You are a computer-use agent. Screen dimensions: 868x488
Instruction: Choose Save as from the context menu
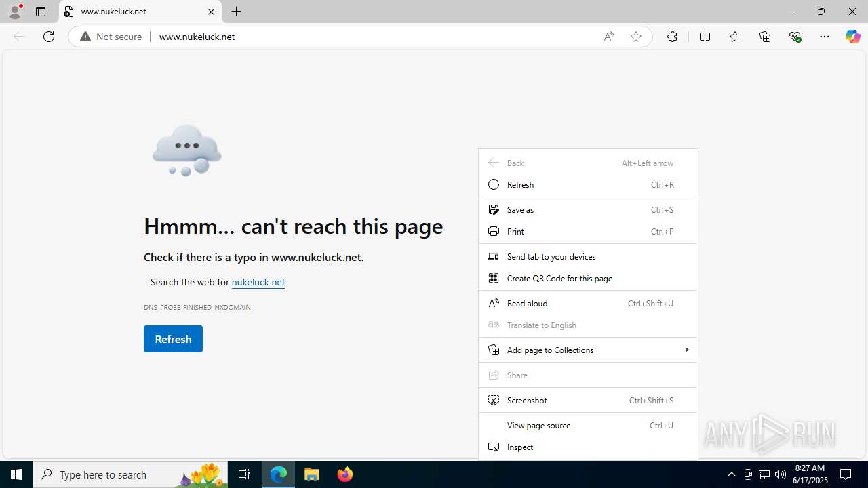point(588,209)
